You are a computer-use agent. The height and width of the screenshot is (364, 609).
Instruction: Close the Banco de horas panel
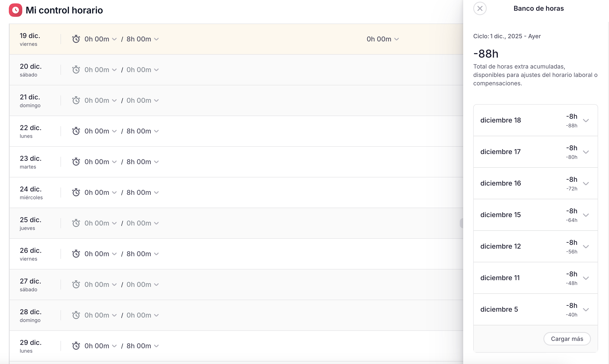480,9
